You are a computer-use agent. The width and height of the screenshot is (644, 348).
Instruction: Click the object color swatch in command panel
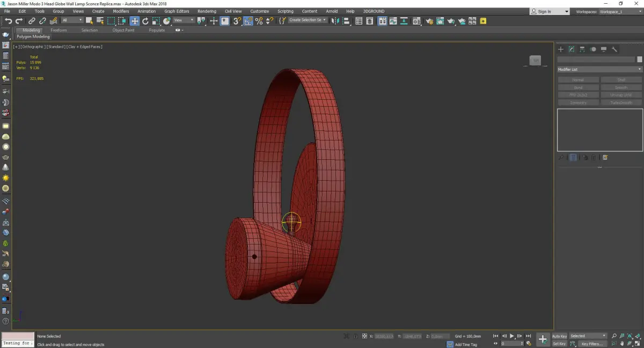pos(639,60)
